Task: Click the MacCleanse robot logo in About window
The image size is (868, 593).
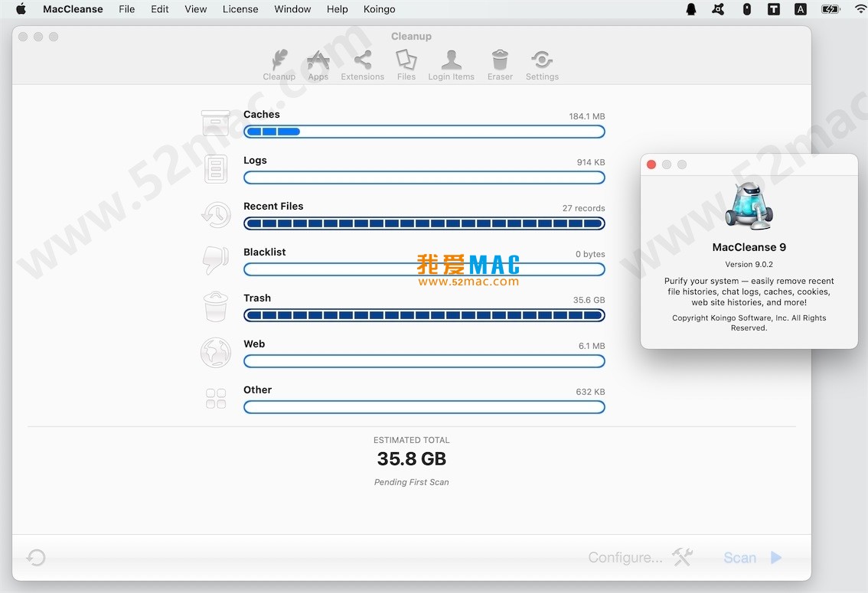Action: pyautogui.click(x=749, y=206)
